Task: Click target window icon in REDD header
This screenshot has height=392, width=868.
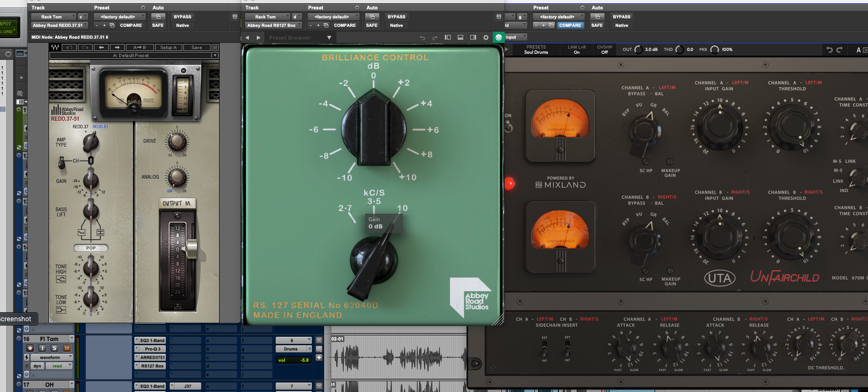Action: click(235, 17)
